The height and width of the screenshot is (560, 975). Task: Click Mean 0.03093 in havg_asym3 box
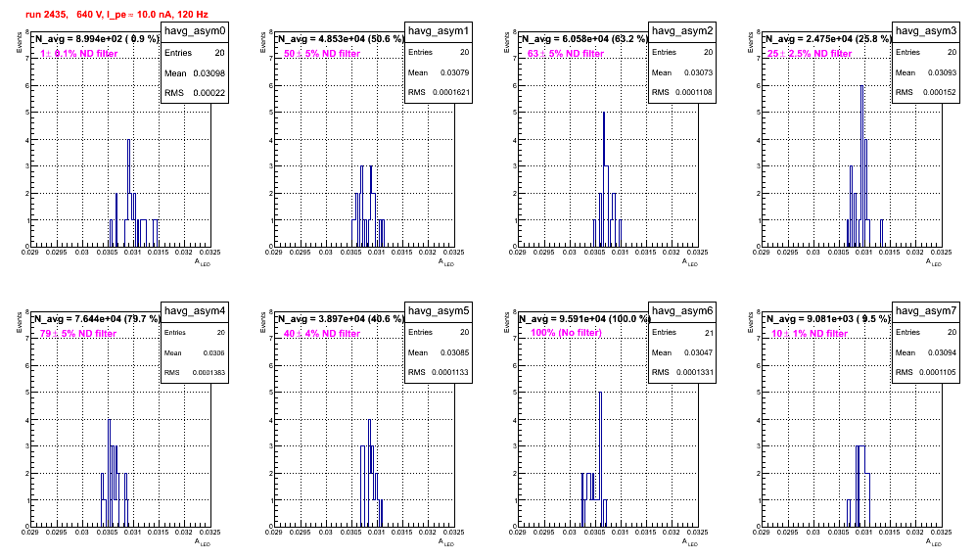pos(926,72)
